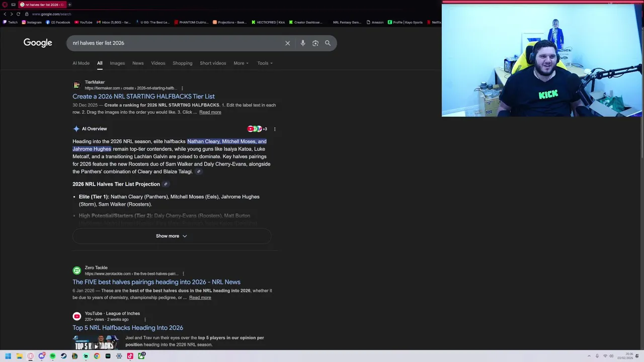
Task: Open AI Overview source icons +3
Action: point(257,129)
